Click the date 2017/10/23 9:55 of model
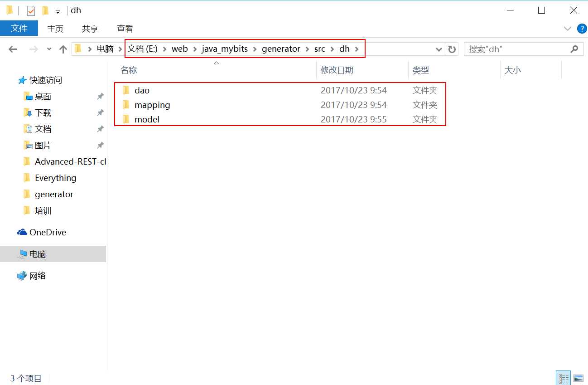The image size is (588, 385). click(x=354, y=119)
